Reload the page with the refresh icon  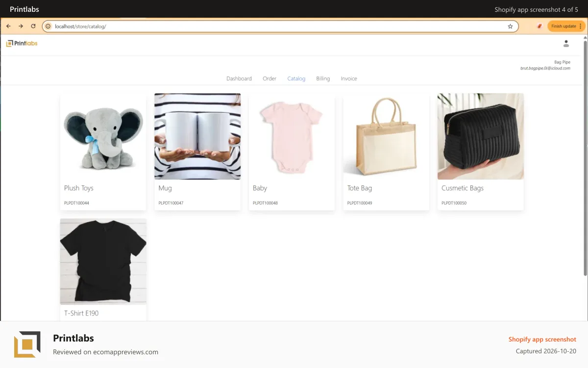(x=33, y=26)
